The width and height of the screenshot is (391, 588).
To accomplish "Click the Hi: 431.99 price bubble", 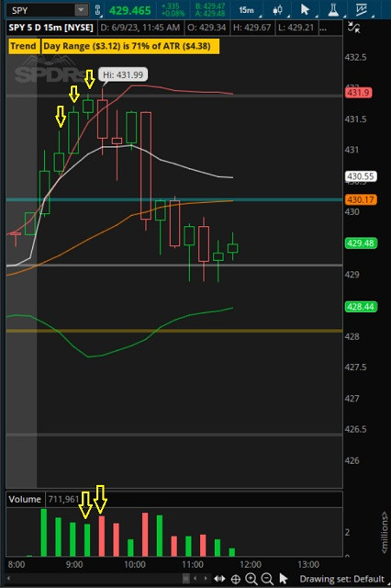I will (123, 74).
